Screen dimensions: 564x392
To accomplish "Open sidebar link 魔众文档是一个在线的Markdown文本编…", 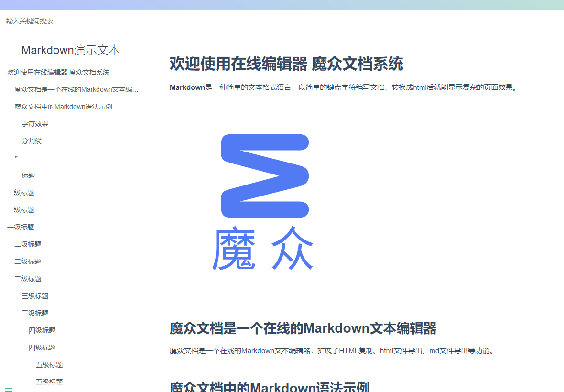I will pyautogui.click(x=76, y=89).
